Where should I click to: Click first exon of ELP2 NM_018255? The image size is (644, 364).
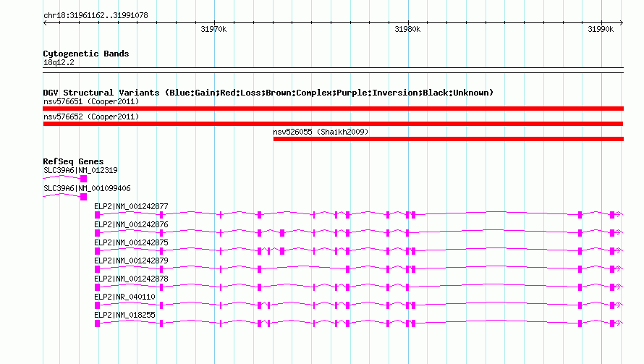[x=98, y=323]
